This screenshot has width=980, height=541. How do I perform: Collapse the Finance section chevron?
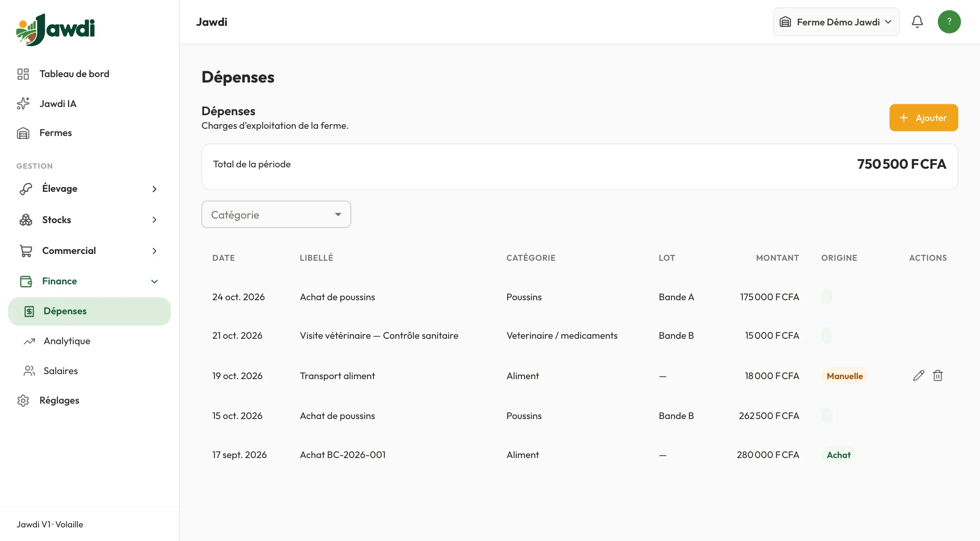tap(154, 281)
